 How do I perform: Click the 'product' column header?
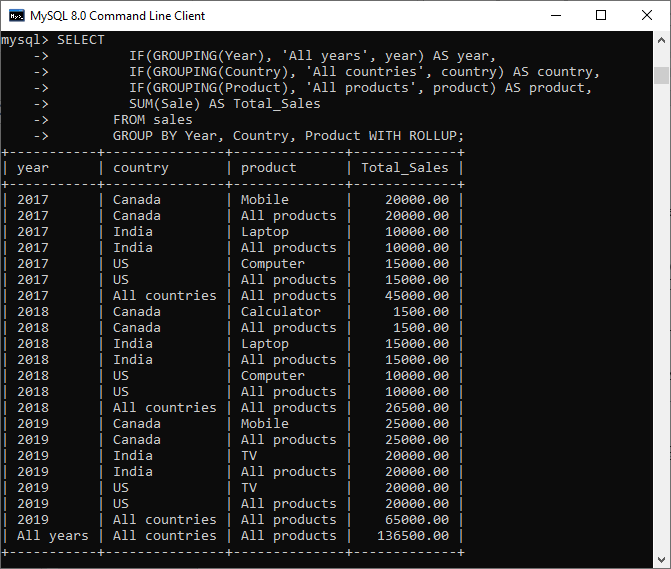tap(268, 168)
